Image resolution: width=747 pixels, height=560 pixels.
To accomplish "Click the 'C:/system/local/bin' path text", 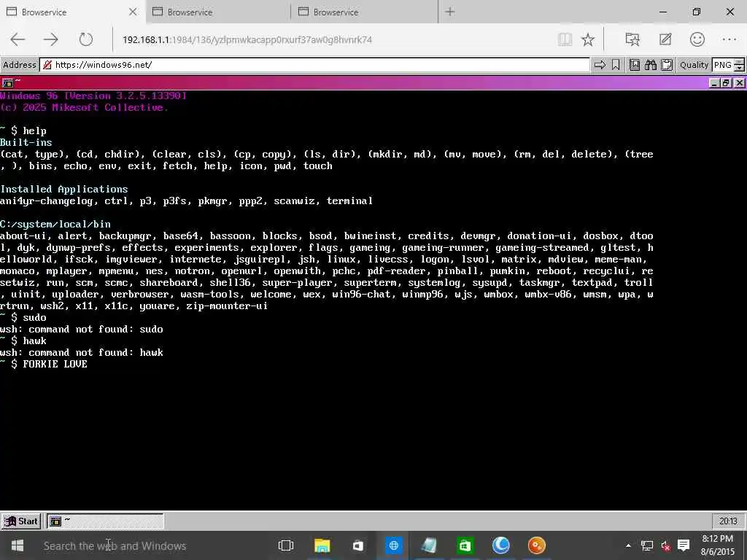I will pyautogui.click(x=55, y=224).
